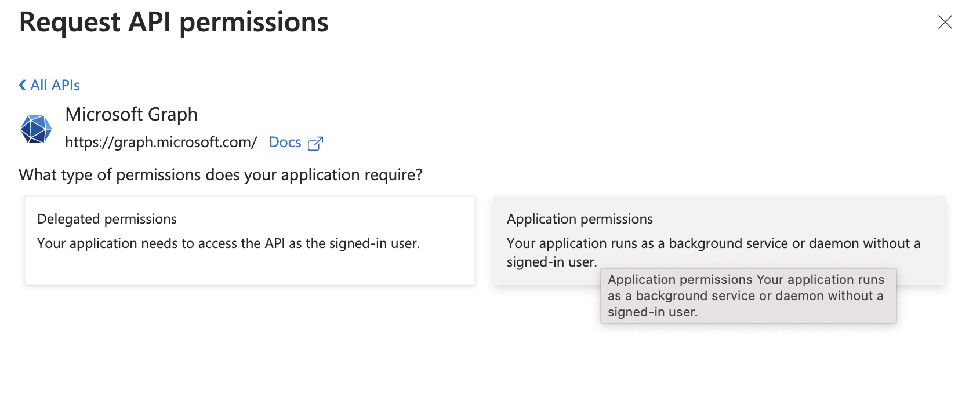Viewport: 980px width, 394px height.
Task: Click the permissions type question text
Action: (x=220, y=175)
